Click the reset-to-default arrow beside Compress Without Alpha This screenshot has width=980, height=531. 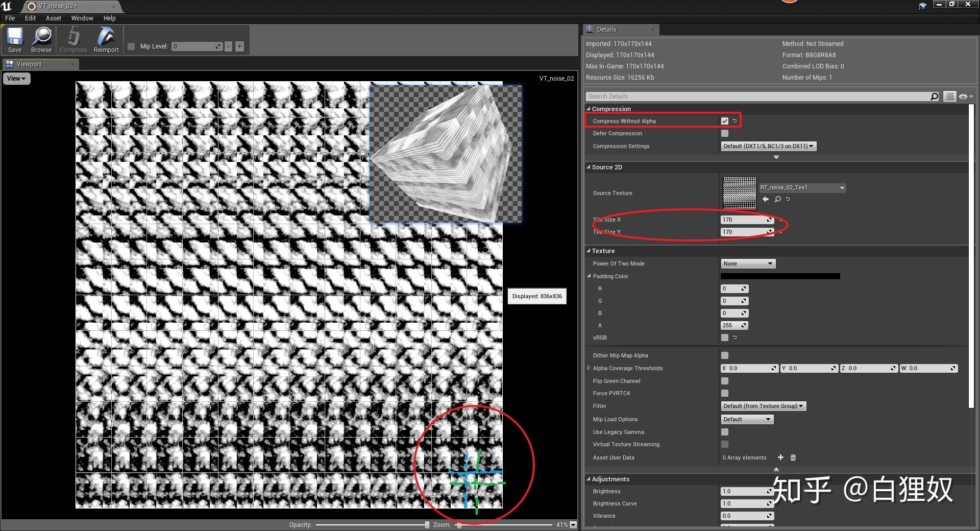pyautogui.click(x=735, y=121)
